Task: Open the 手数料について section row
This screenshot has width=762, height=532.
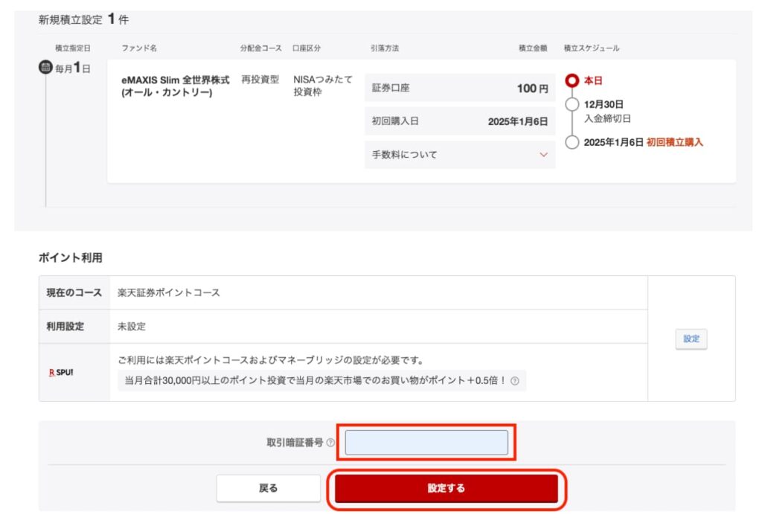Action: 460,155
